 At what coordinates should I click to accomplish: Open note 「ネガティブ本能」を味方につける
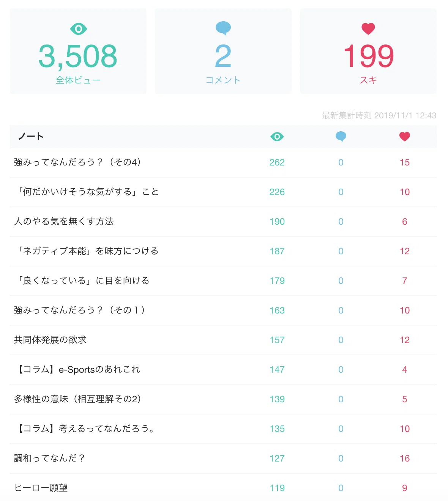[x=87, y=251]
